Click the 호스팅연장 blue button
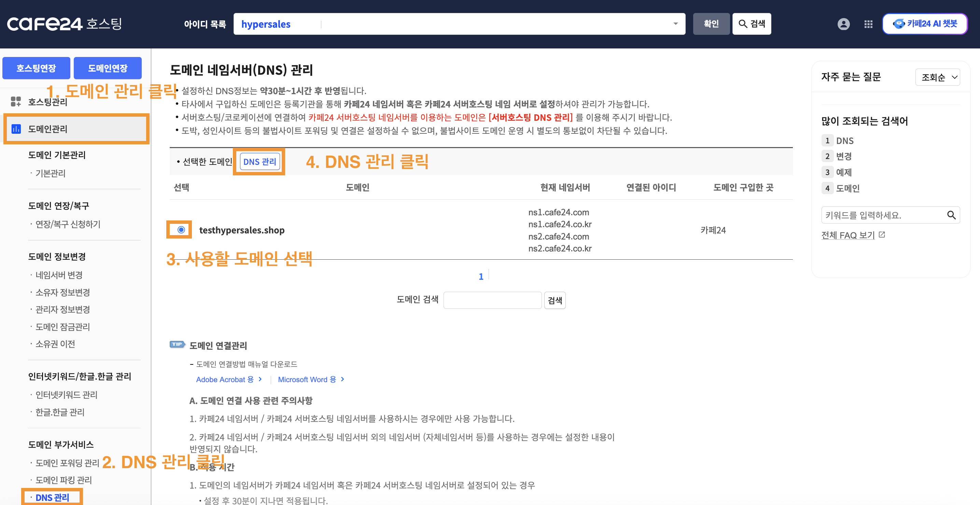 pyautogui.click(x=36, y=68)
